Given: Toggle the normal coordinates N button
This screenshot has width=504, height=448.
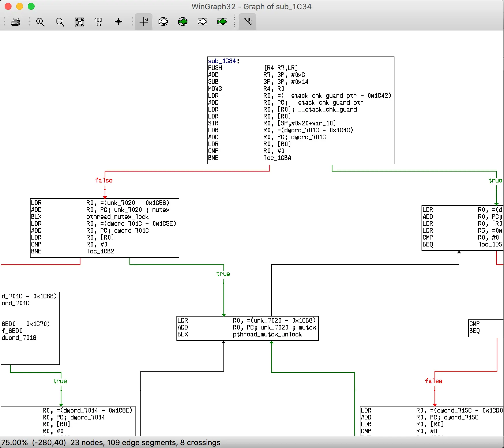Looking at the screenshot, I should pos(144,22).
